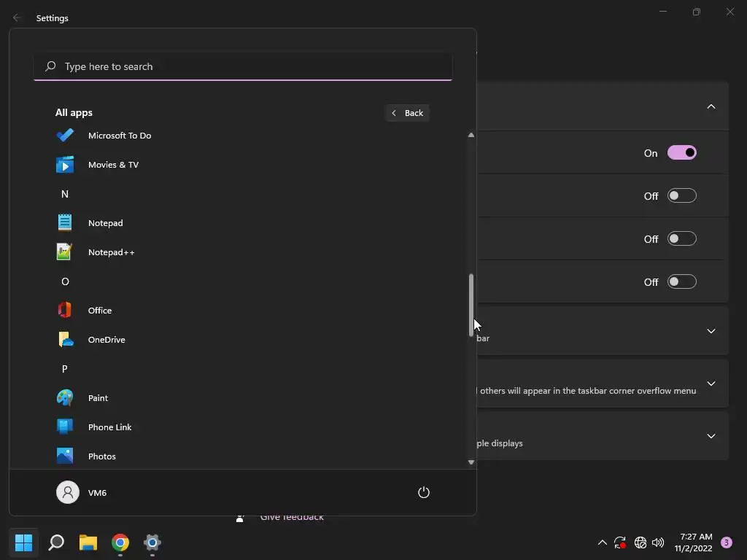Image resolution: width=747 pixels, height=560 pixels.
Task: Open notification center badge showing 3
Action: 727,542
